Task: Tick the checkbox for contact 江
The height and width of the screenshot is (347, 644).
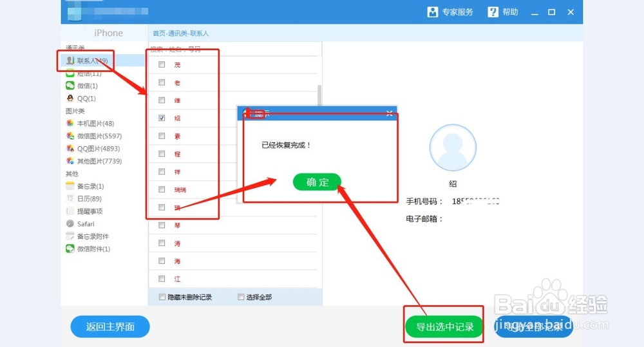Action: 162,279
